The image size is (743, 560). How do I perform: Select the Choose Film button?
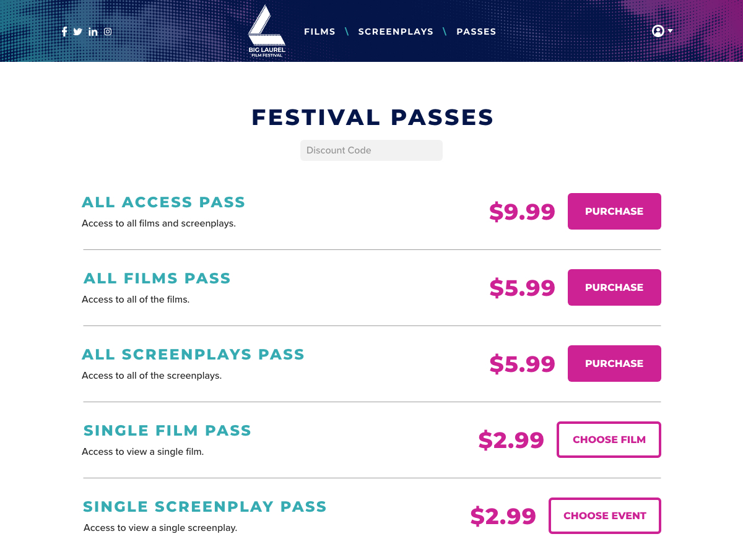pos(609,439)
